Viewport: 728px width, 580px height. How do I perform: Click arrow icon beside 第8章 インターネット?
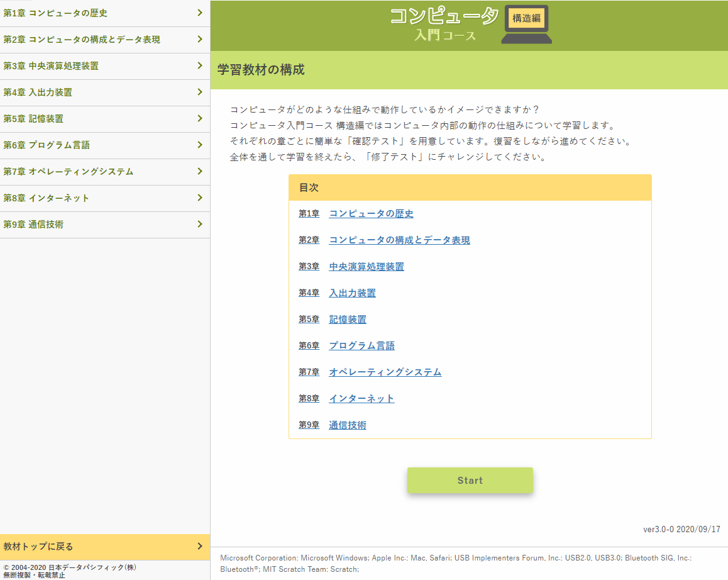pos(199,198)
